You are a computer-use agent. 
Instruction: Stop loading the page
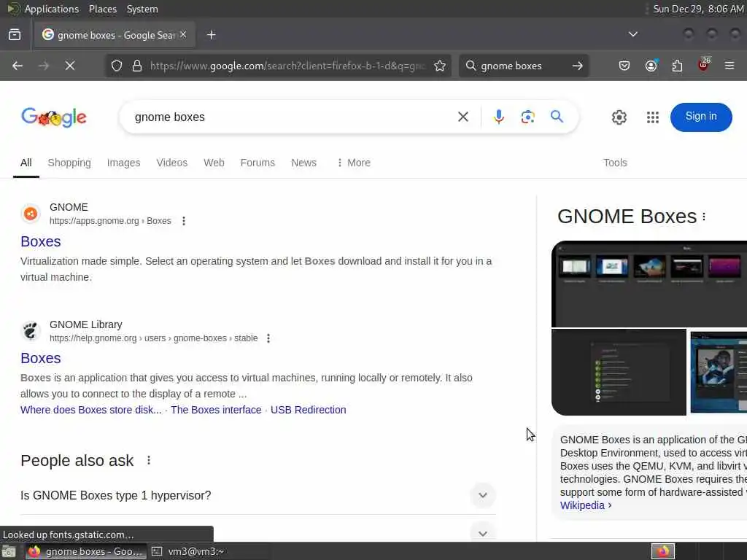pyautogui.click(x=70, y=66)
